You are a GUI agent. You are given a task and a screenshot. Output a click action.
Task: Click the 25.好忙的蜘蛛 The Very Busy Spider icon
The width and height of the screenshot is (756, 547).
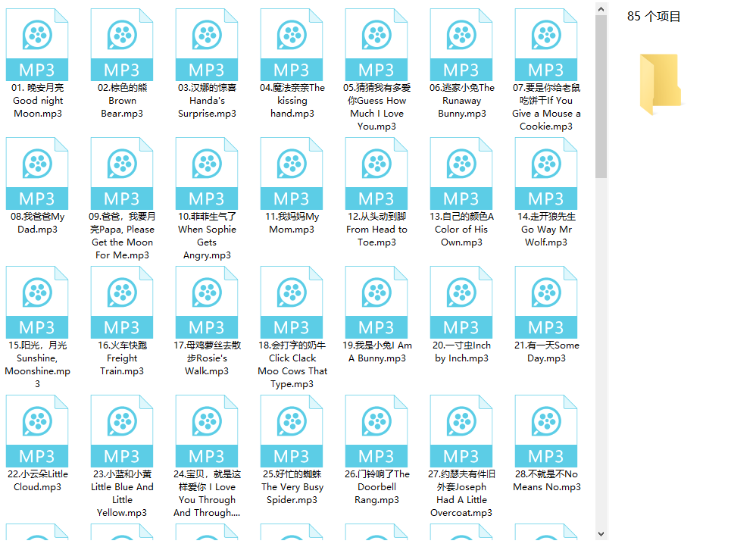tap(292, 431)
